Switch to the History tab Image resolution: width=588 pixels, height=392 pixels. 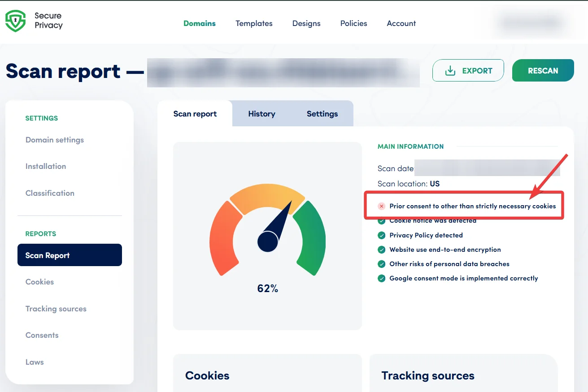[x=261, y=113]
